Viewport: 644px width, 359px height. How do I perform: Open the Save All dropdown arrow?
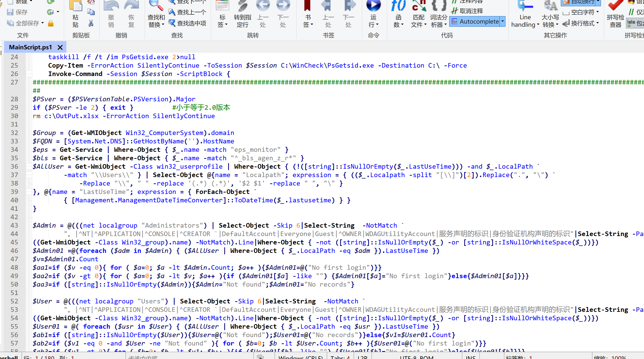[43, 23]
